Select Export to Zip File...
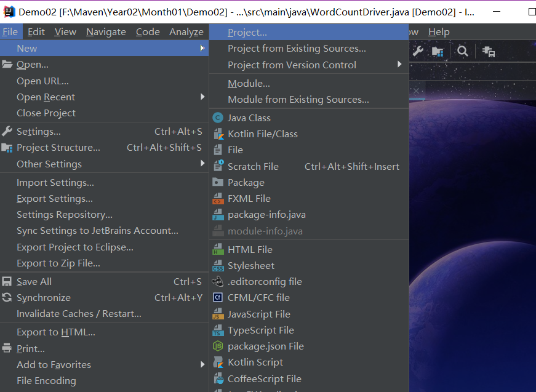This screenshot has height=392, width=536. click(104, 263)
